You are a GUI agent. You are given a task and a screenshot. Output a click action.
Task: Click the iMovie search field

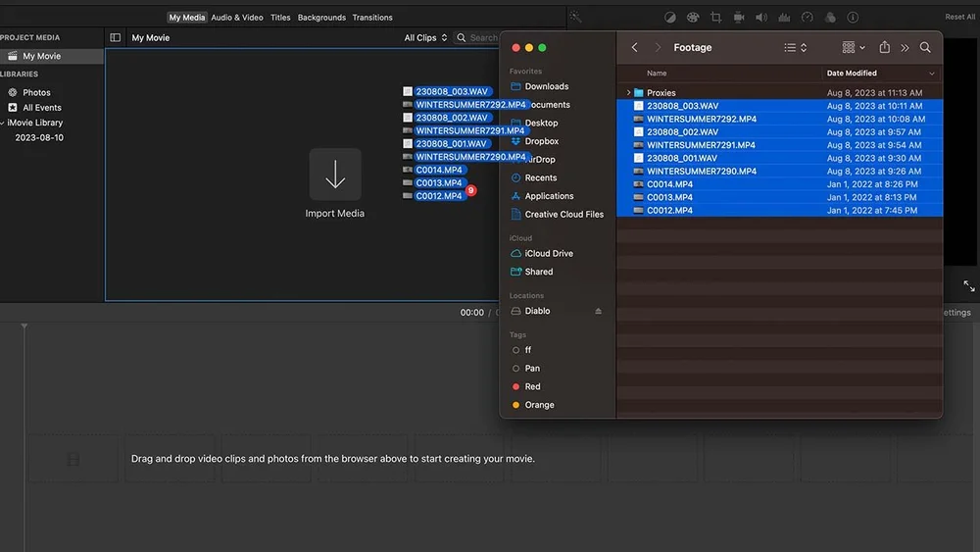(x=478, y=37)
